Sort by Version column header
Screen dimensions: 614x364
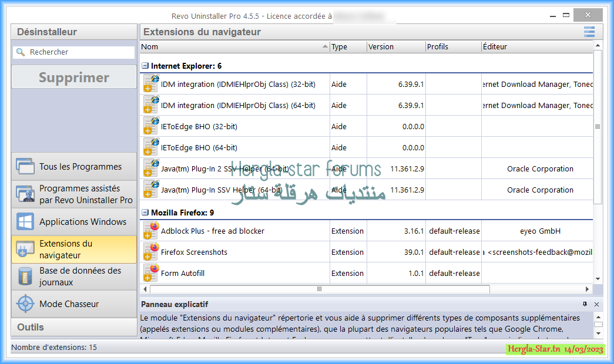[x=396, y=46]
